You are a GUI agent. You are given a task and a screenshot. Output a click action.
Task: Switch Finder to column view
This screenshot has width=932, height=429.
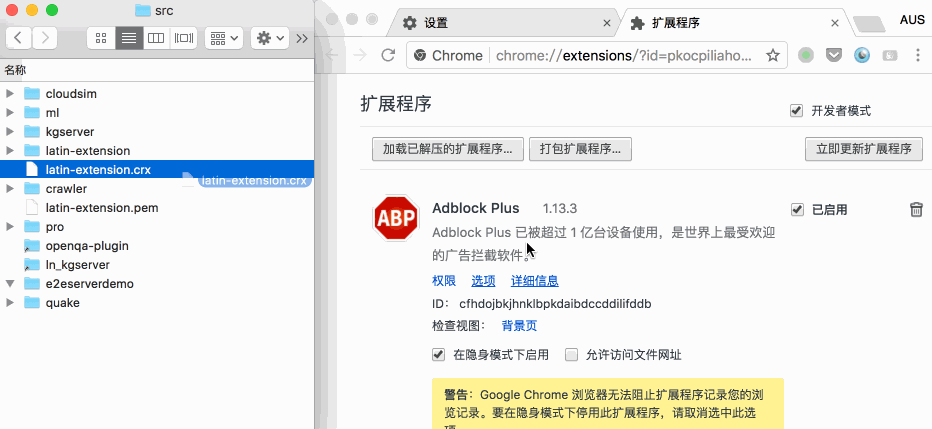click(x=156, y=38)
